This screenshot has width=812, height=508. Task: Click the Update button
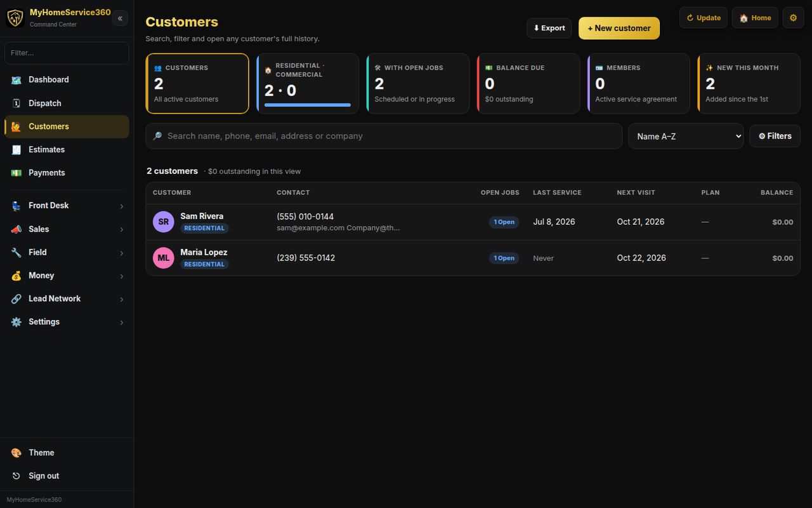pos(704,18)
